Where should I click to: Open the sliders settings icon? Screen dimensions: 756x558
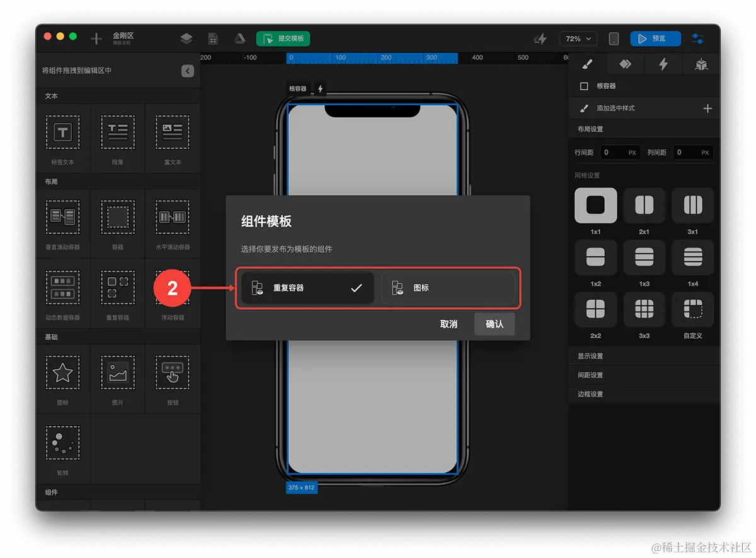(698, 39)
